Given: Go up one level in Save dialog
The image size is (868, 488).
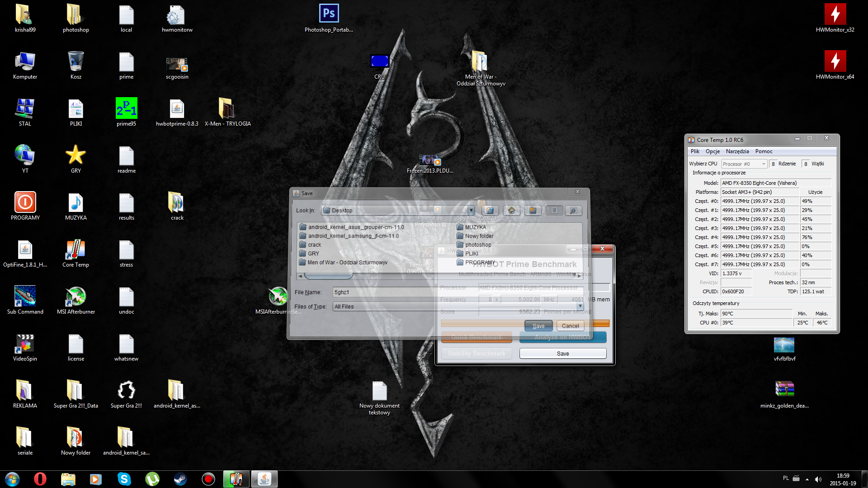Looking at the screenshot, I should coord(490,210).
